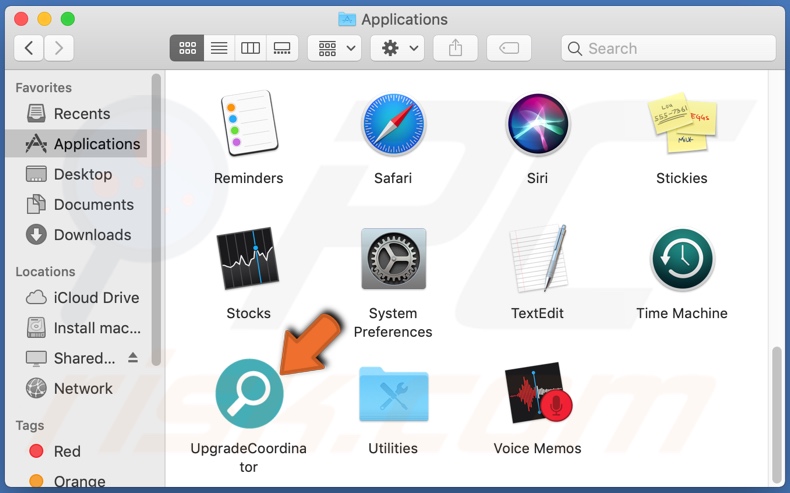Click the UpgradeCoordinator label text
Image resolution: width=790 pixels, height=493 pixels.
tap(248, 457)
